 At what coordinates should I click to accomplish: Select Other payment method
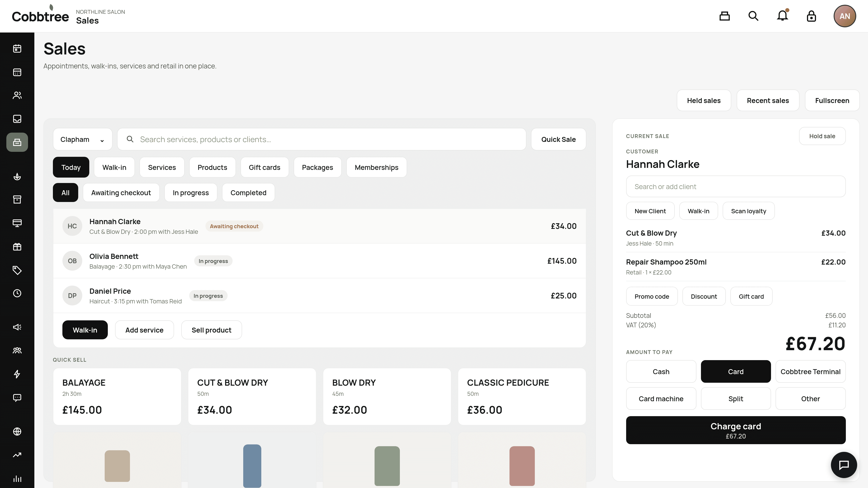point(810,399)
